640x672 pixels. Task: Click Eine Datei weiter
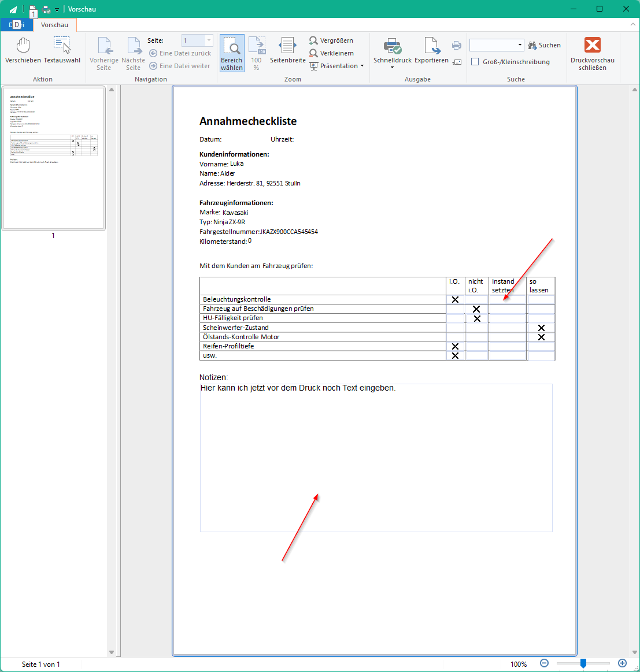pos(180,66)
